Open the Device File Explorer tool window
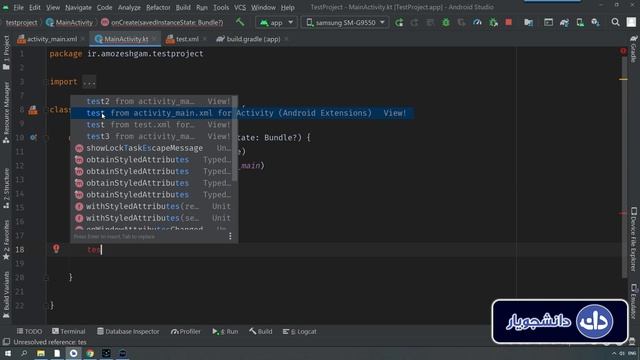 tap(634, 239)
